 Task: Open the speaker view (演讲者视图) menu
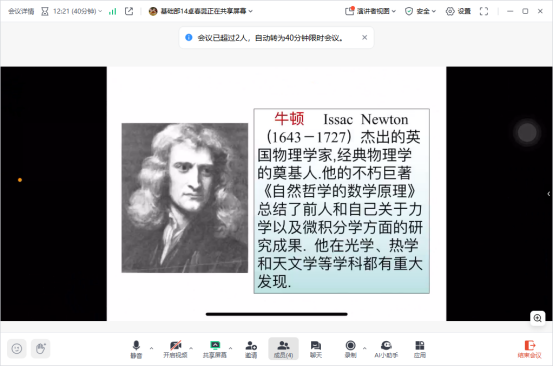[370, 11]
